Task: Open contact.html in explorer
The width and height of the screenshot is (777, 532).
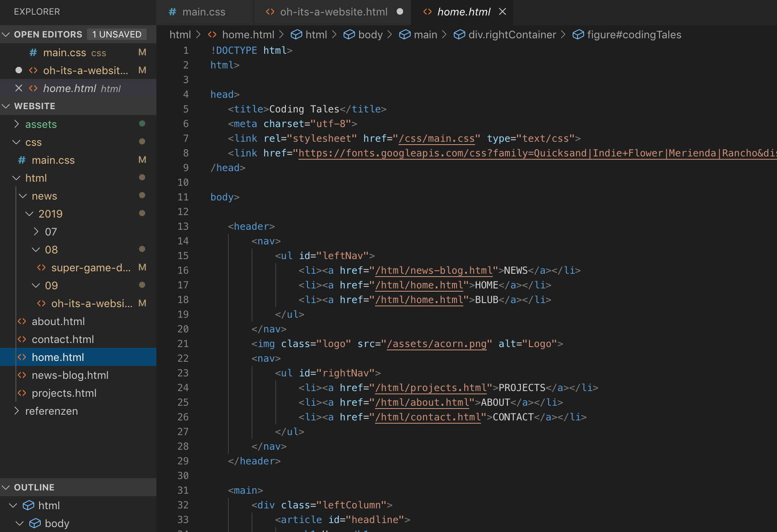Action: click(78, 339)
